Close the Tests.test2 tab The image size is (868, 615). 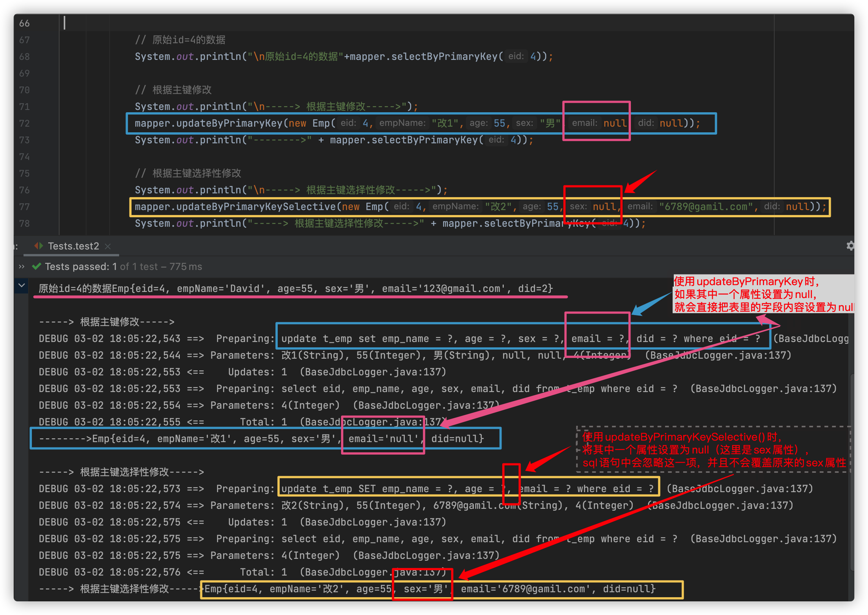pos(108,246)
